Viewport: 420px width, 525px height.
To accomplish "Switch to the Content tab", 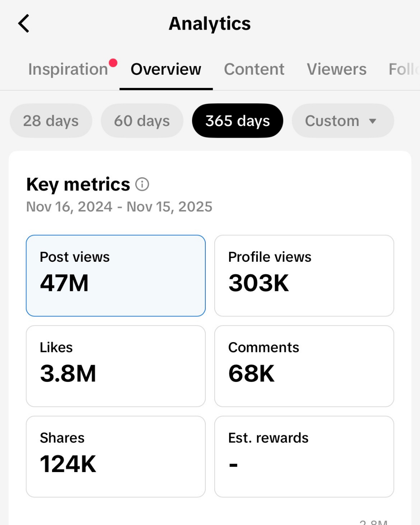I will tap(254, 69).
